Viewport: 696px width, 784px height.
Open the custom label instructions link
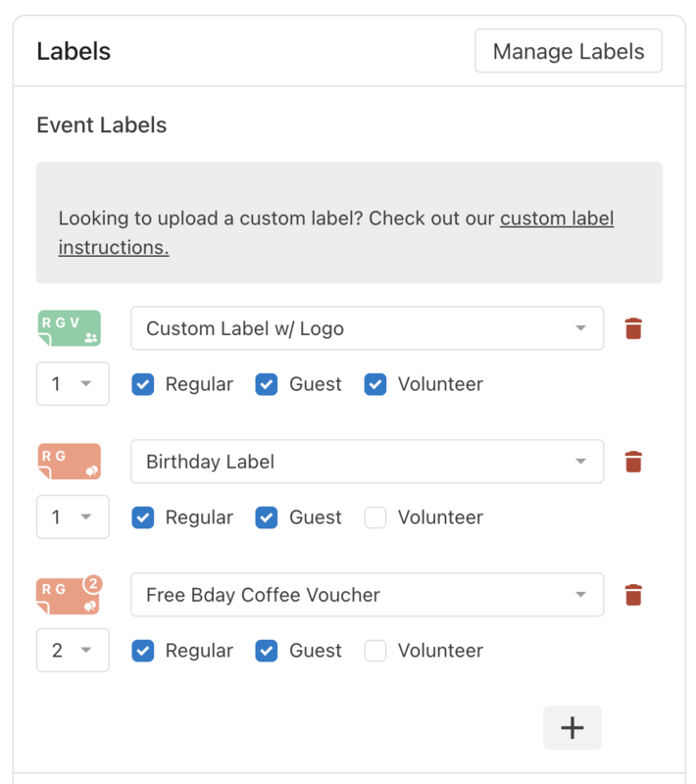click(x=556, y=218)
